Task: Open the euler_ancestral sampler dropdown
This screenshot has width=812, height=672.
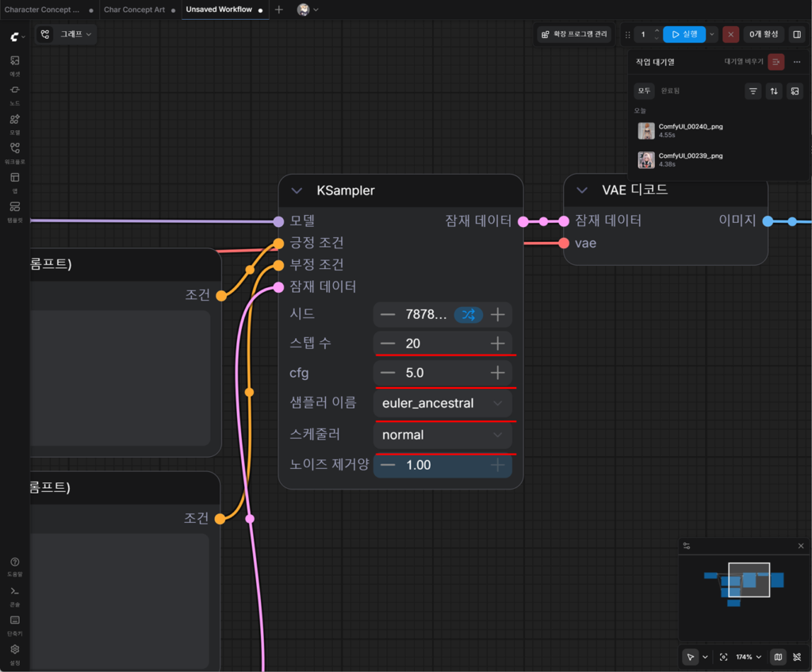Action: [442, 403]
